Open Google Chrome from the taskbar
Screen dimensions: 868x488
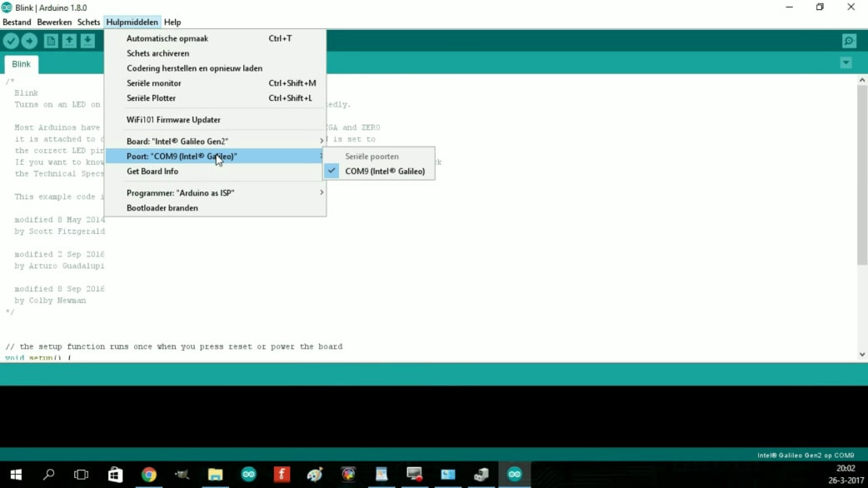pos(149,474)
